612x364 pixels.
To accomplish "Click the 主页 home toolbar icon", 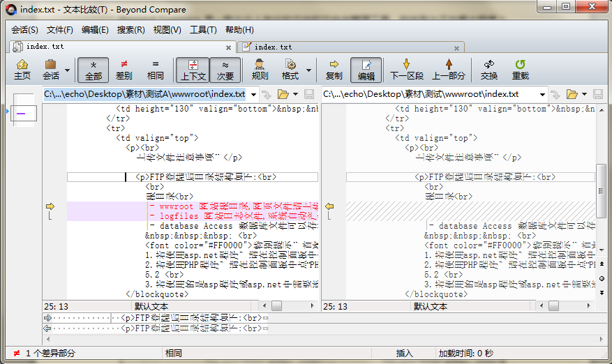I will click(22, 69).
